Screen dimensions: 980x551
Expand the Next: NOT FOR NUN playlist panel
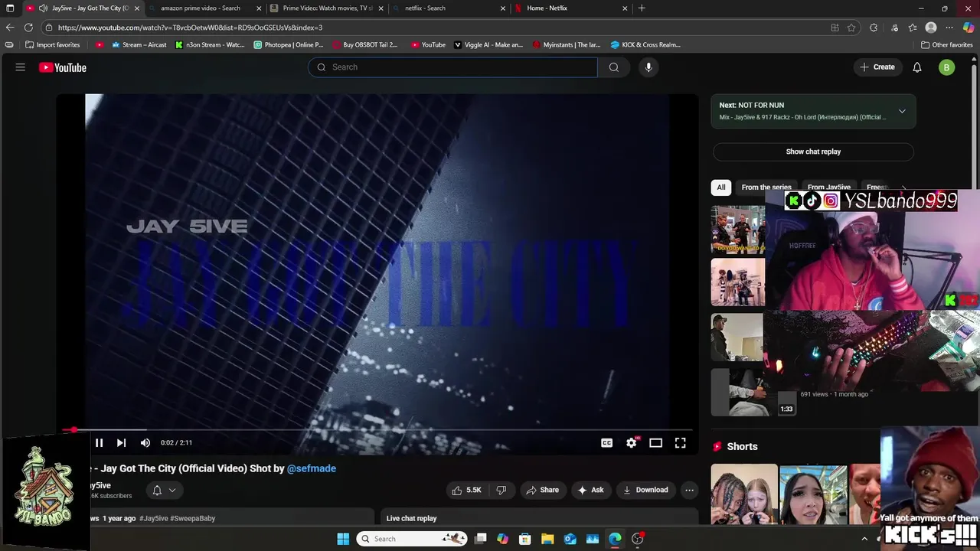click(x=902, y=111)
